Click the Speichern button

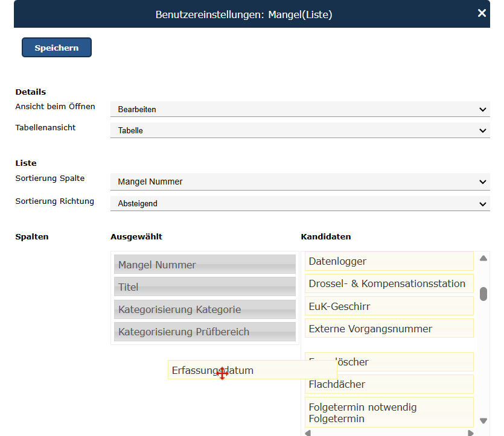(x=57, y=48)
